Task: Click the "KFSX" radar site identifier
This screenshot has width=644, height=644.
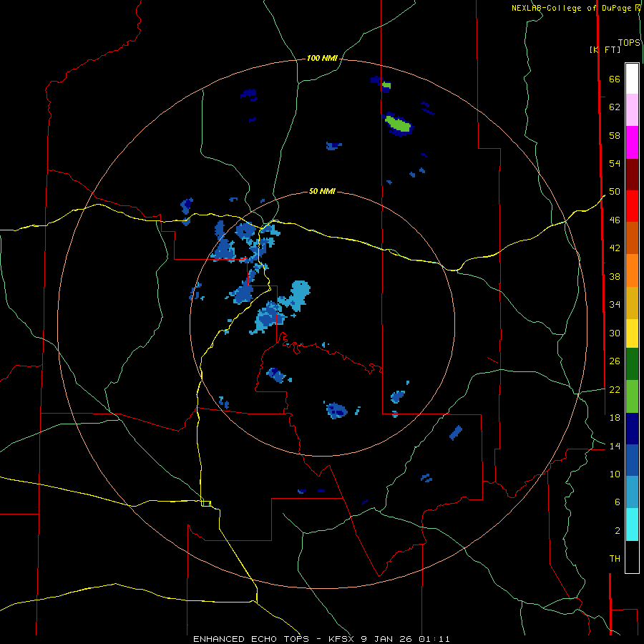Action: pyautogui.click(x=341, y=639)
